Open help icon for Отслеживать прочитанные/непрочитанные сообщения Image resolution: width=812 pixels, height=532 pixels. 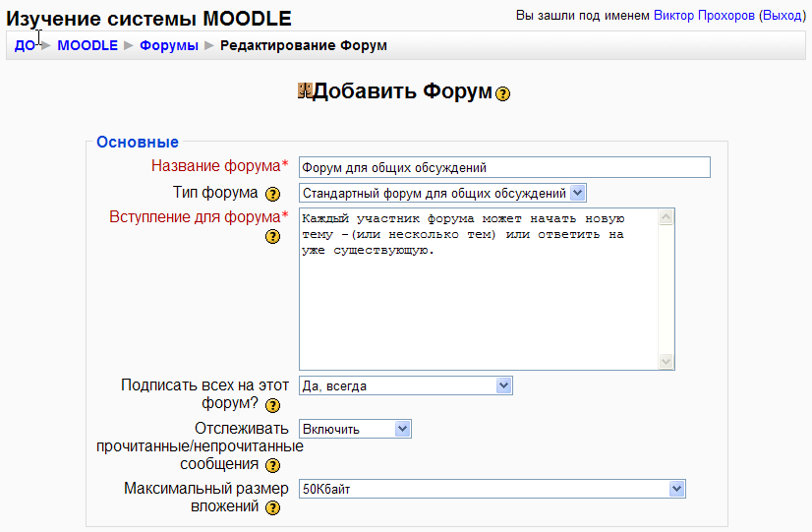click(x=272, y=466)
